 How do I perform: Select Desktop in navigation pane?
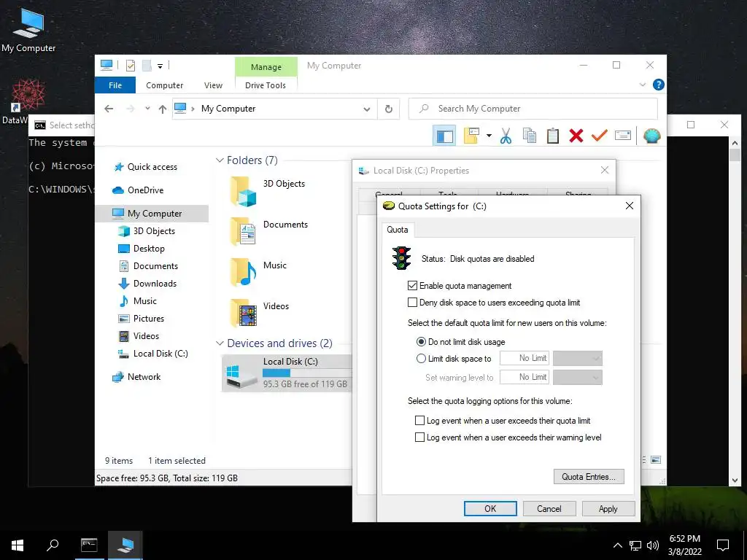pyautogui.click(x=149, y=249)
